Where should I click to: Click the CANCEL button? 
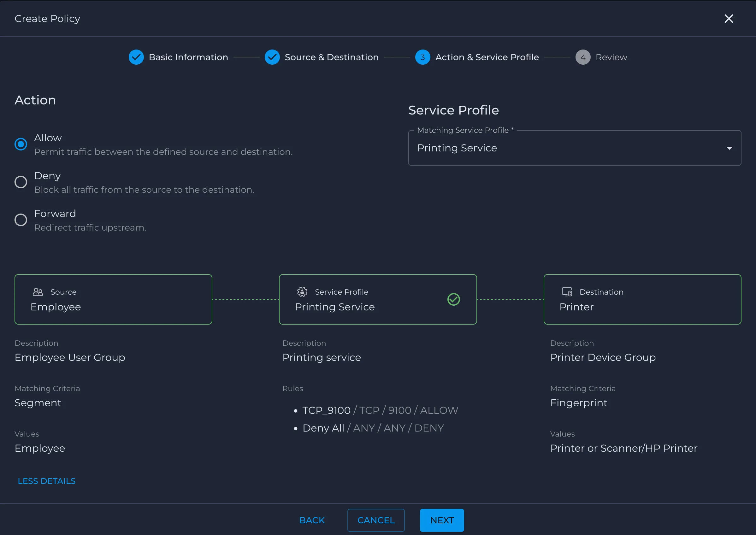click(x=376, y=520)
